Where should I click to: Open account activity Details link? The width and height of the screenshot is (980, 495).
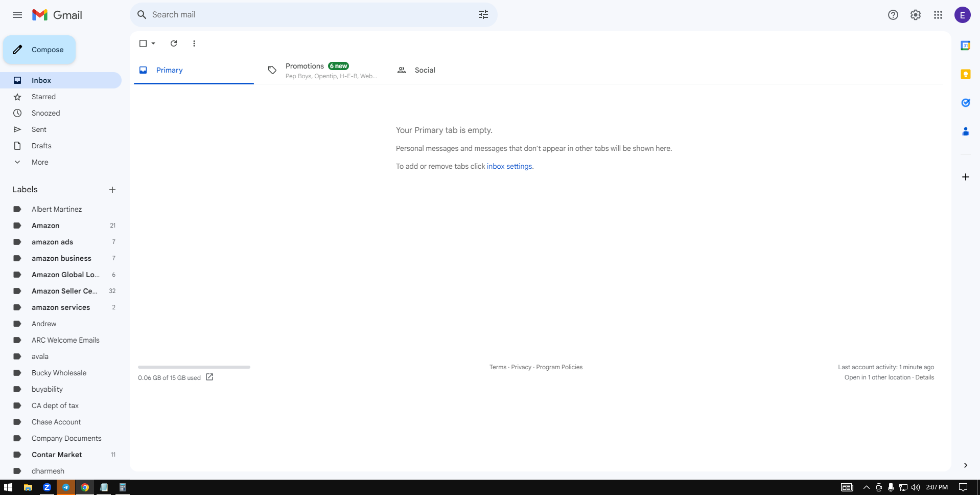pos(924,377)
